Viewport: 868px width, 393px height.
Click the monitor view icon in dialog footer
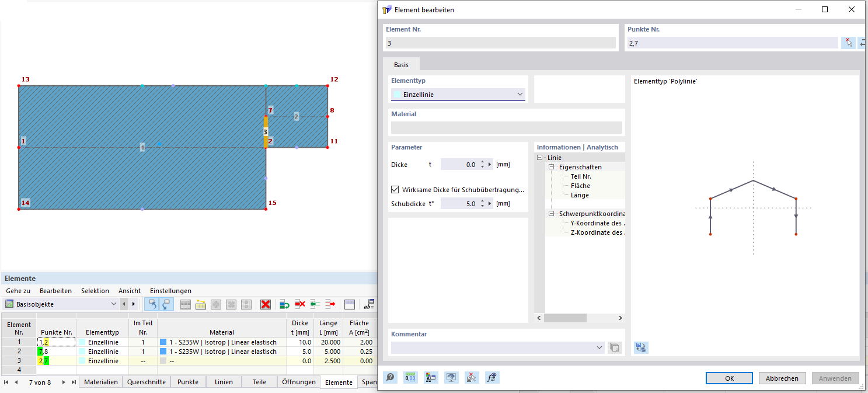[x=451, y=378]
